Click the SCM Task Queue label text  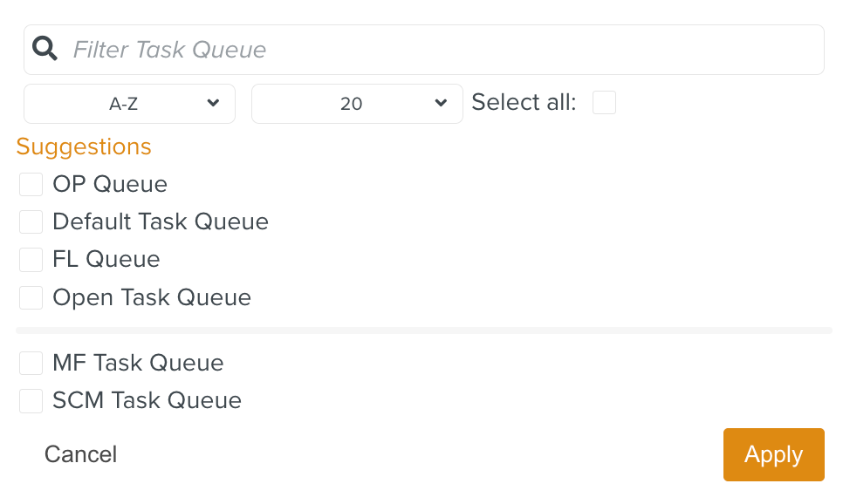[x=147, y=400]
